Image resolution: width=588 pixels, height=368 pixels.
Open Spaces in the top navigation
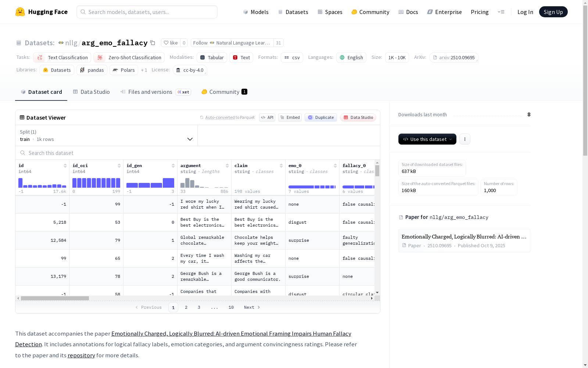coord(330,12)
